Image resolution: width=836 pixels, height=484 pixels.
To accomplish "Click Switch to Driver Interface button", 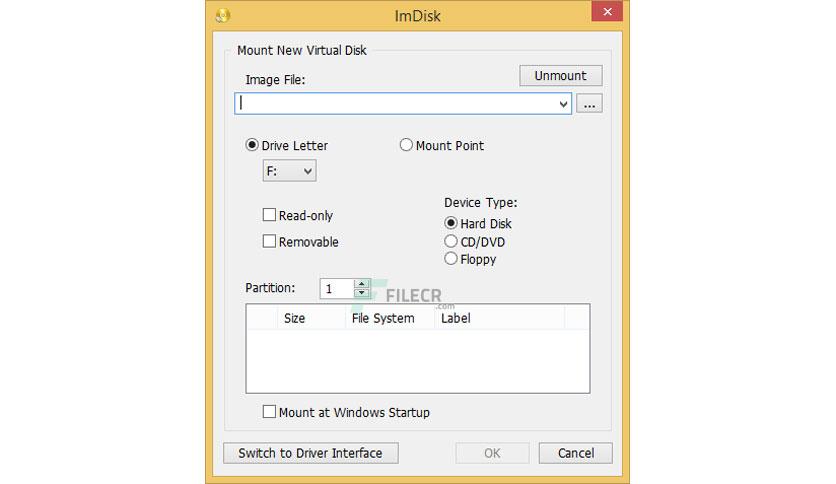I will [x=310, y=453].
